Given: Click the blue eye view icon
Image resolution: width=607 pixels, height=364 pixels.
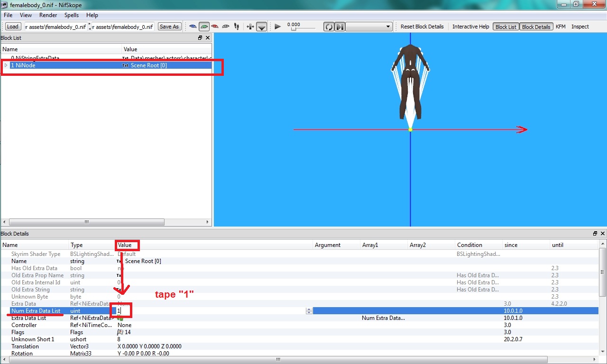Looking at the screenshot, I should point(193,27).
